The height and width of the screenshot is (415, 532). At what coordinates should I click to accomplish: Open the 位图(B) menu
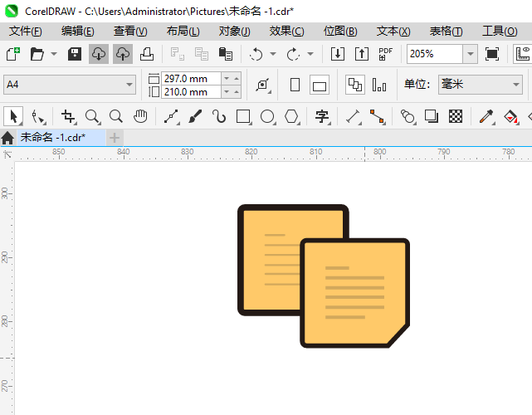(x=340, y=32)
